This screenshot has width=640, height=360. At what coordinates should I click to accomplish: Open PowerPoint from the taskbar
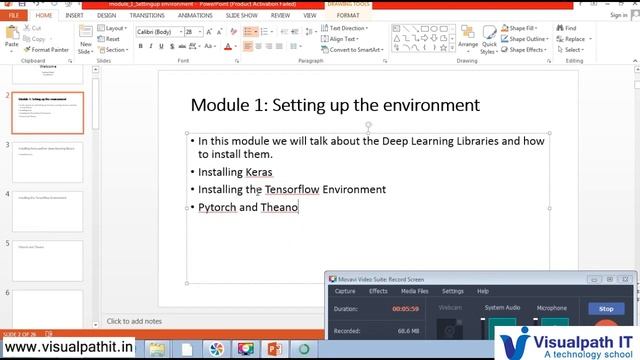(x=274, y=349)
